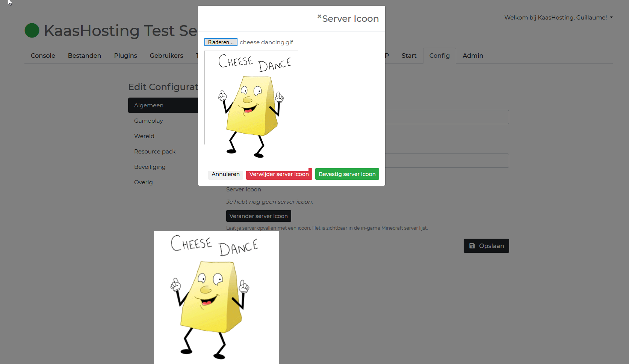Click the green server status circle icon
The image size is (629, 364).
32,30
